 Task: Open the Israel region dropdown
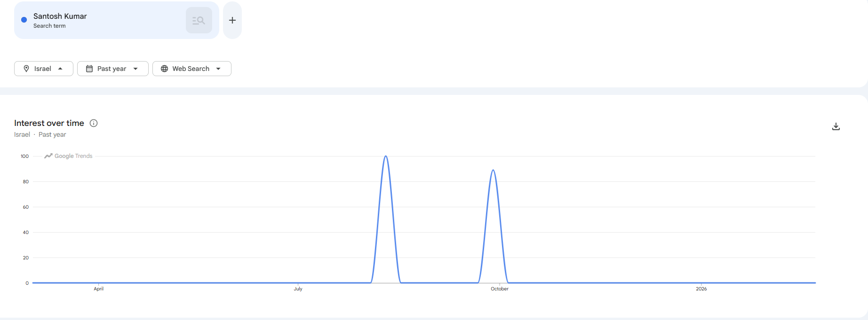pos(44,69)
